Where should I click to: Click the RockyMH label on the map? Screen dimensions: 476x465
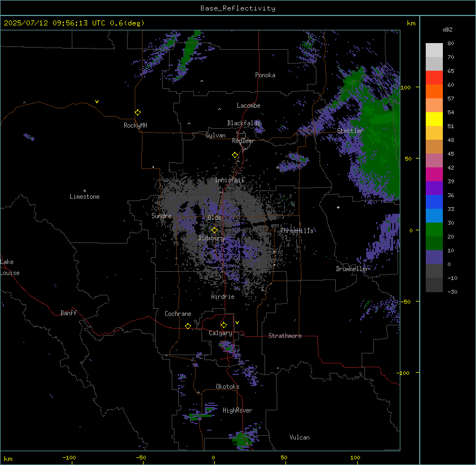[135, 125]
